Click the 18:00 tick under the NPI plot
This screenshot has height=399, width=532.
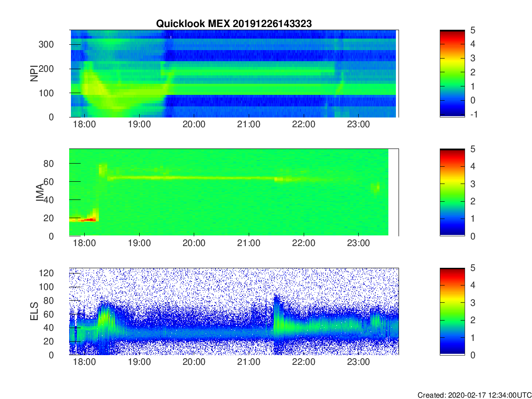pyautogui.click(x=84, y=125)
